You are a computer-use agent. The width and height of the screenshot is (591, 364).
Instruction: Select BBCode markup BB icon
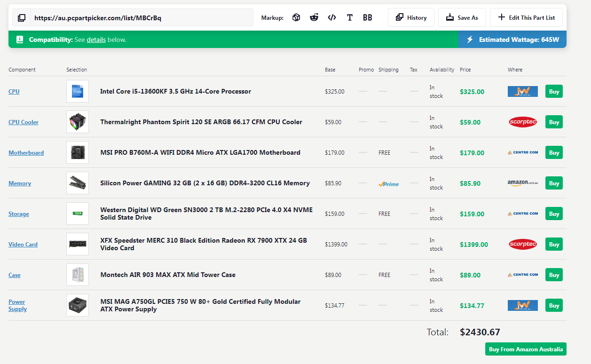pos(368,17)
